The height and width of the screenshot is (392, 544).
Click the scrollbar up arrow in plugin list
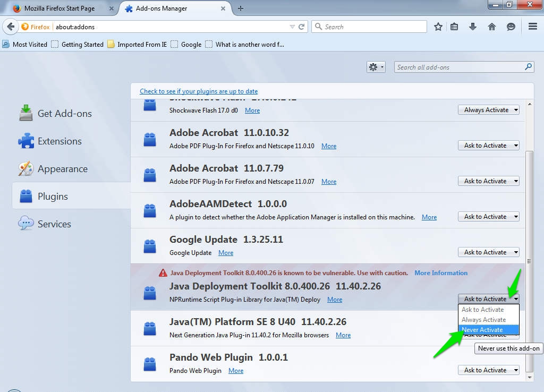click(530, 104)
